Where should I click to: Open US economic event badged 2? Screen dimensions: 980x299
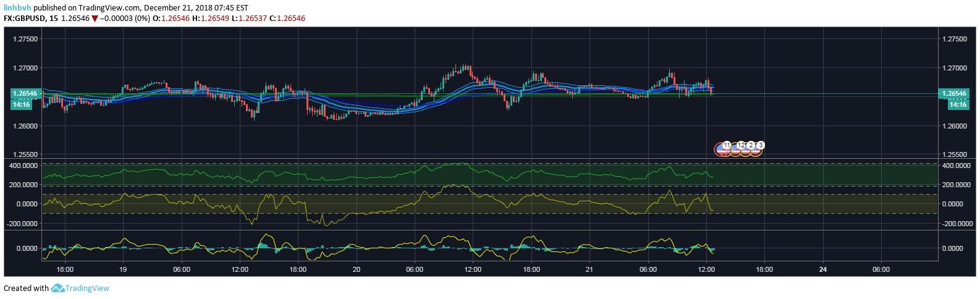[x=746, y=149]
